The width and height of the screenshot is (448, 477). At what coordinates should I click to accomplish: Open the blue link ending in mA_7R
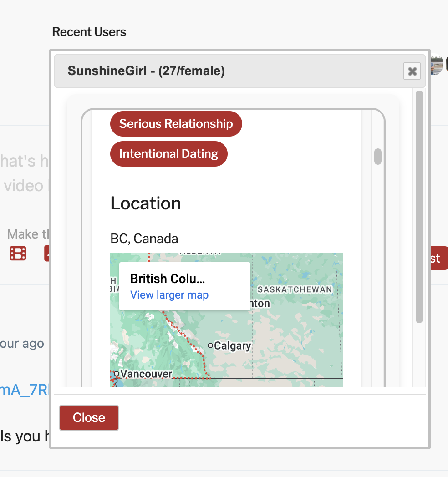coord(24,390)
